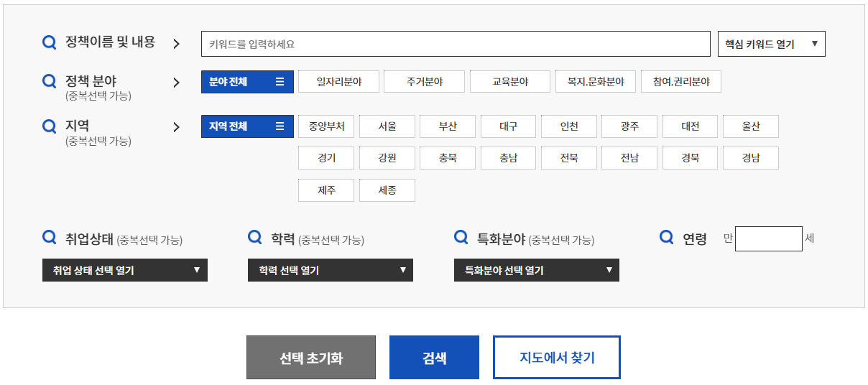Select the 교육분야 policy field
Viewport: 868px width, 385px height.
point(510,82)
